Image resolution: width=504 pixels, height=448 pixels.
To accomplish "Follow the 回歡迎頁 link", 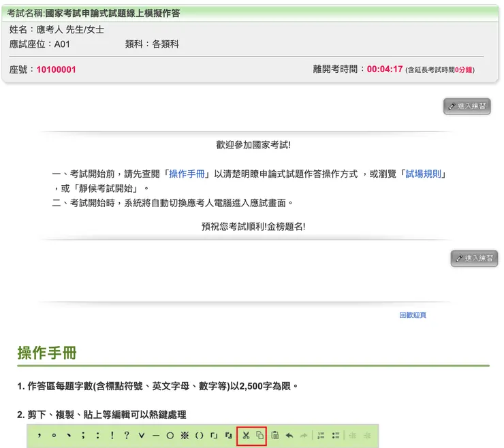I will (x=413, y=315).
